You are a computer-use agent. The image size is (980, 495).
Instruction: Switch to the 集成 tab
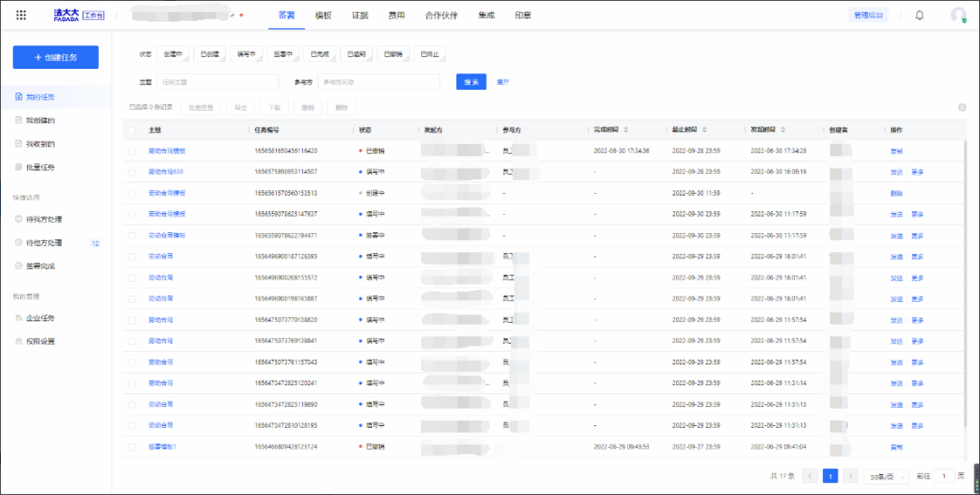pos(486,15)
